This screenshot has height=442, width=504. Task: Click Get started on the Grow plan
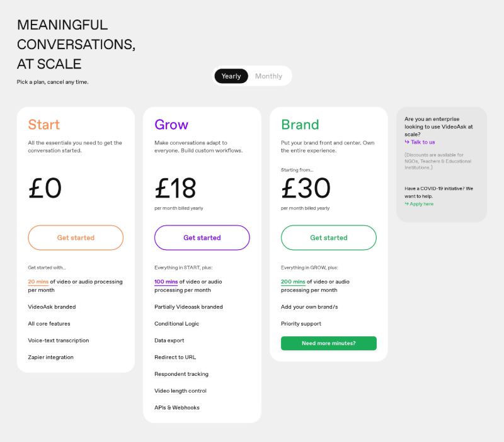(x=202, y=238)
